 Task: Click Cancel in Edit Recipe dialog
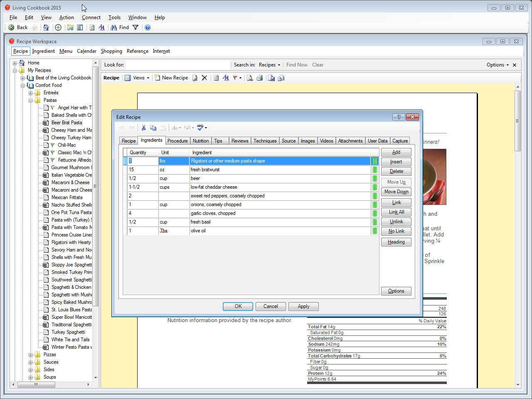270,306
